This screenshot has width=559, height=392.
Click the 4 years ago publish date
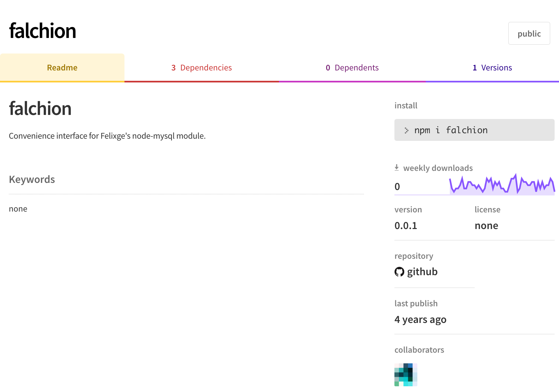click(420, 319)
